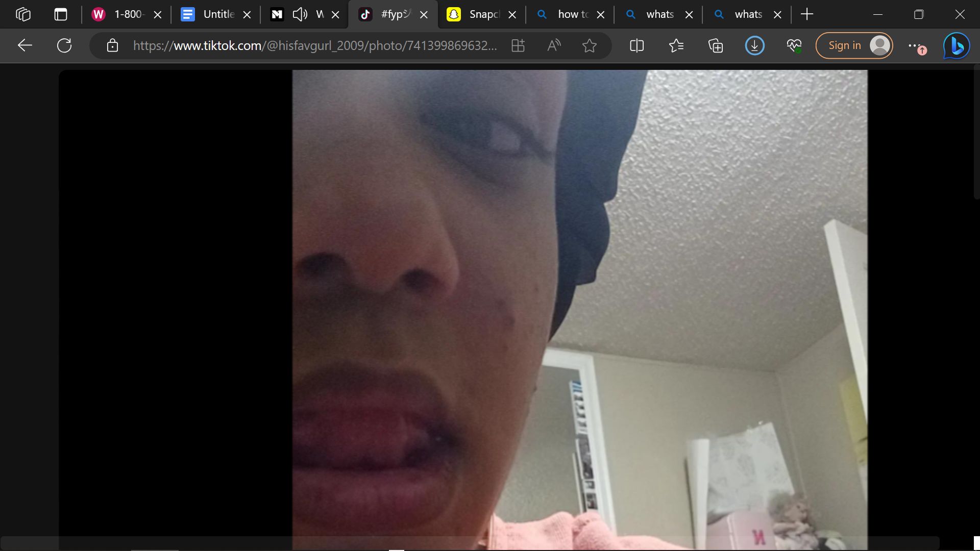The image size is (980, 551).
Task: Open the Collections icon
Action: click(x=715, y=45)
